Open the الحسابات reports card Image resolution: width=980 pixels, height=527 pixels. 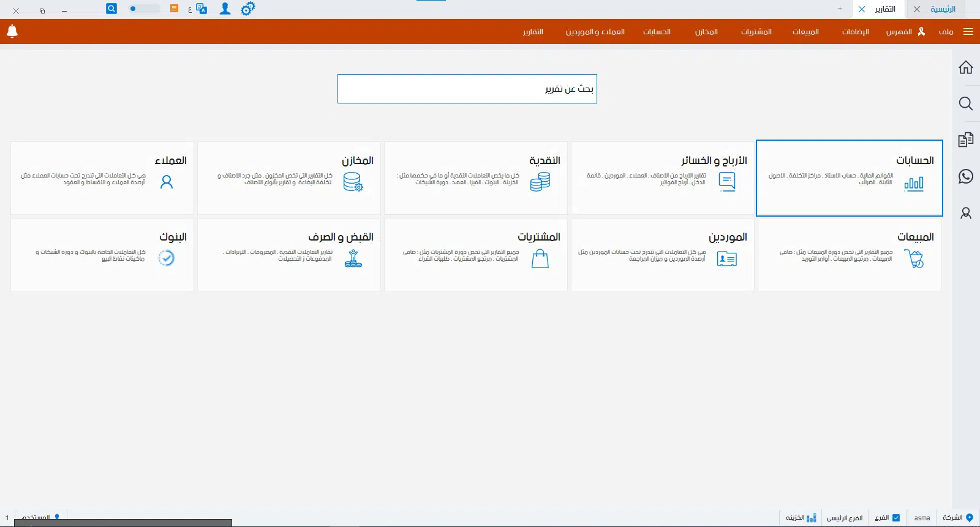pos(849,178)
